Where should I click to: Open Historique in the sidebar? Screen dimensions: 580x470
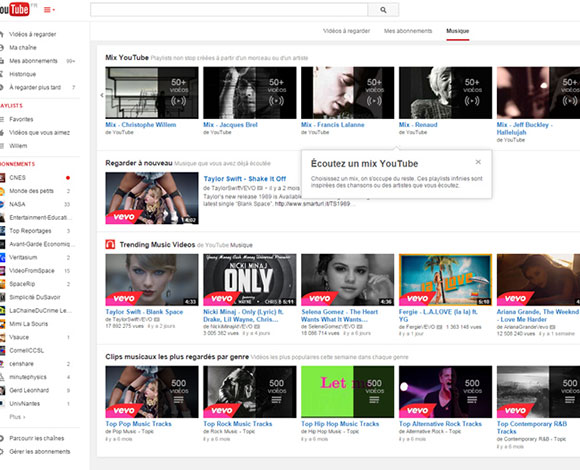click(23, 74)
